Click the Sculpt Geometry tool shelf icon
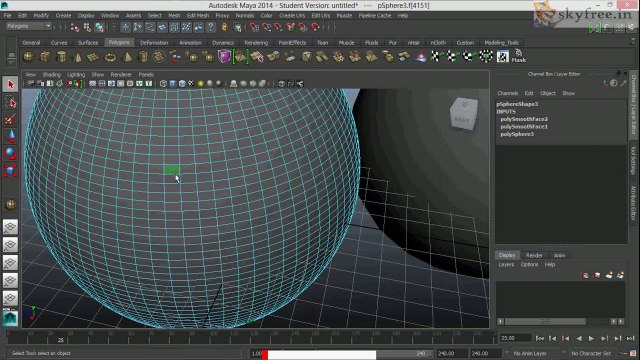This screenshot has height=360, width=640. pyautogui.click(x=420, y=56)
